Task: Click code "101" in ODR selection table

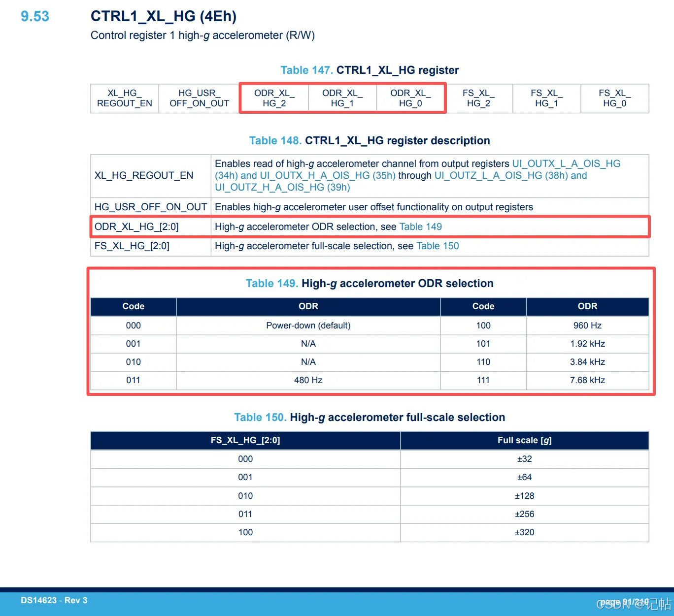Action: tap(483, 344)
